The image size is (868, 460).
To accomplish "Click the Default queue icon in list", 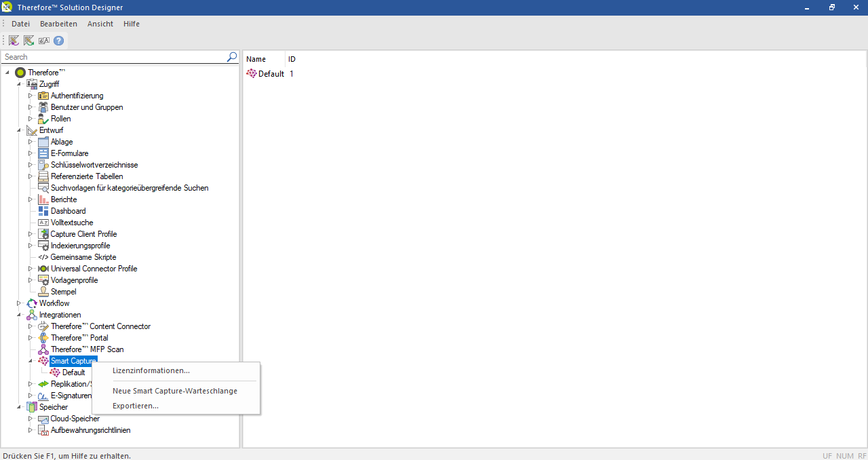I will (x=252, y=73).
